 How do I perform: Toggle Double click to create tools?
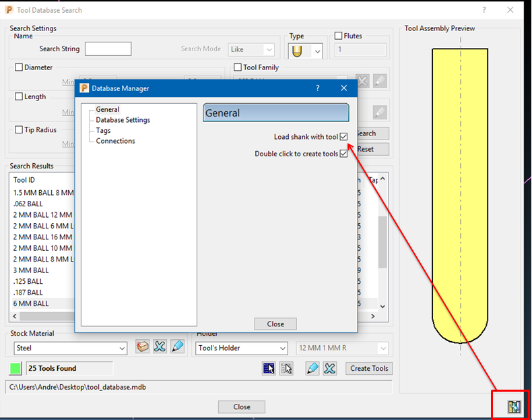pyautogui.click(x=343, y=154)
